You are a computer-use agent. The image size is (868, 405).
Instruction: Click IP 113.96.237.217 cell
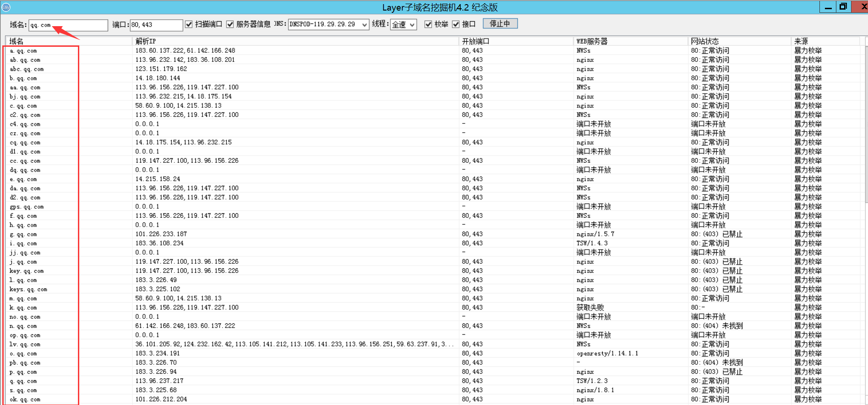pos(159,381)
